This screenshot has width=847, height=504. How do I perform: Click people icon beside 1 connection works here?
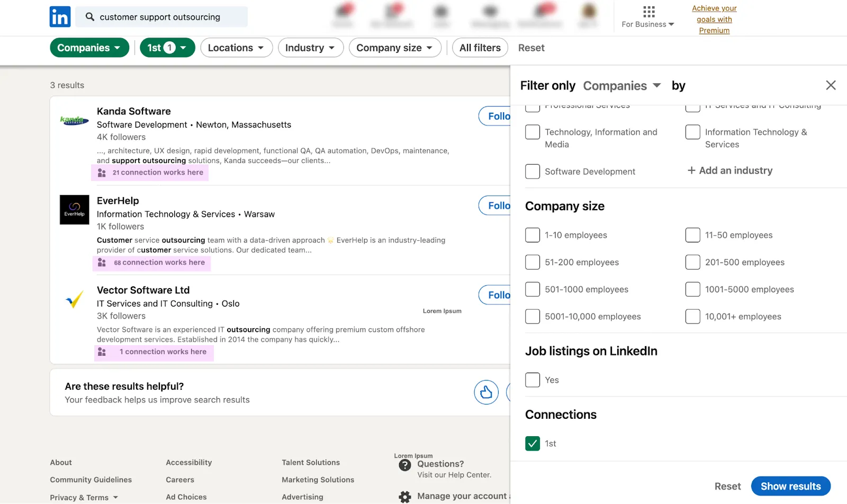[x=102, y=352]
